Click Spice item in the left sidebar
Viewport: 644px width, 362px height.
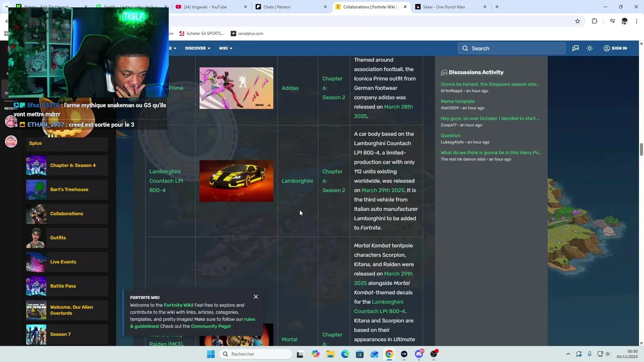click(x=67, y=143)
